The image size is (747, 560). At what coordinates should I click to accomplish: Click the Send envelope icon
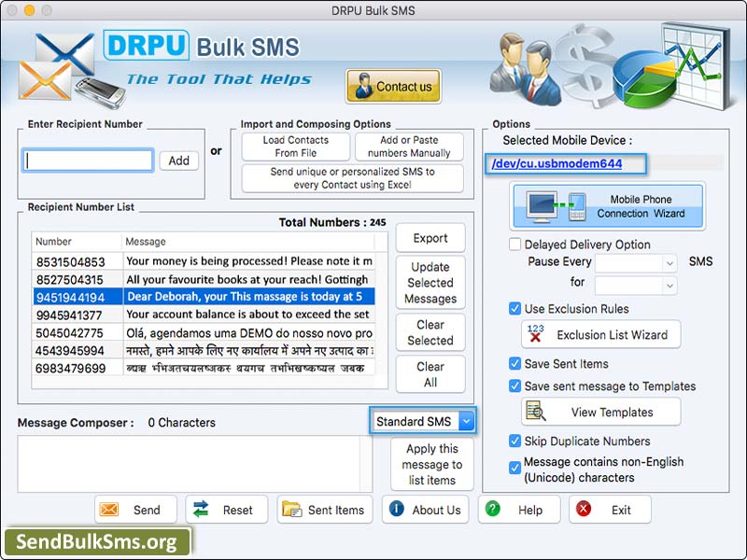[x=110, y=510]
